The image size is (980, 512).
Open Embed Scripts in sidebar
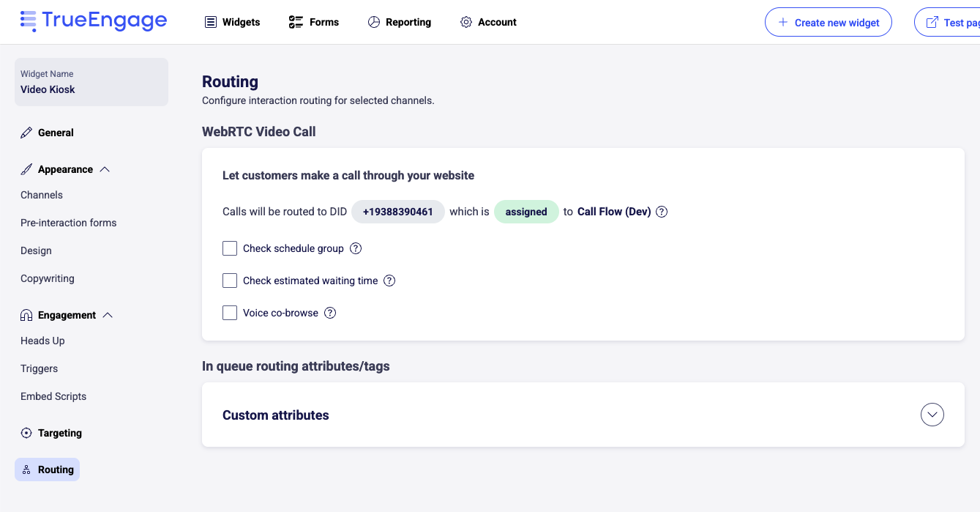pyautogui.click(x=53, y=396)
